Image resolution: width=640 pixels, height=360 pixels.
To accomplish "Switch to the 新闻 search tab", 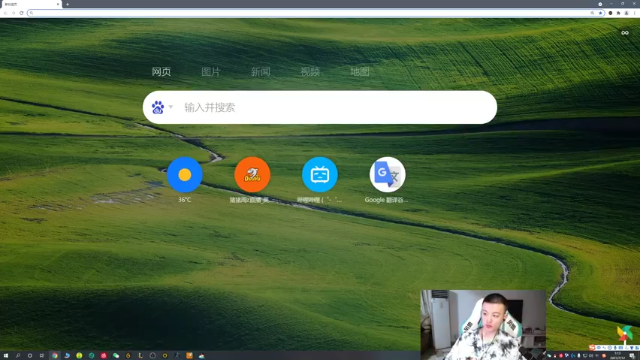I will coord(261,72).
